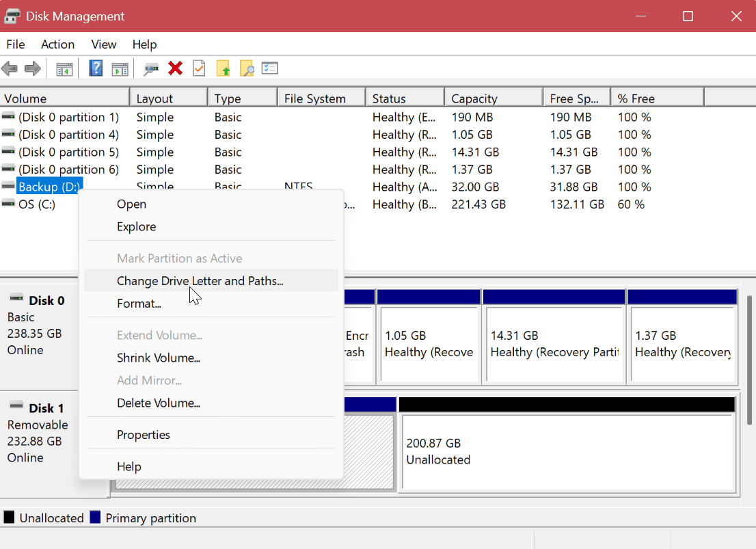Select the 200.87 GB Unallocated region

(x=567, y=451)
